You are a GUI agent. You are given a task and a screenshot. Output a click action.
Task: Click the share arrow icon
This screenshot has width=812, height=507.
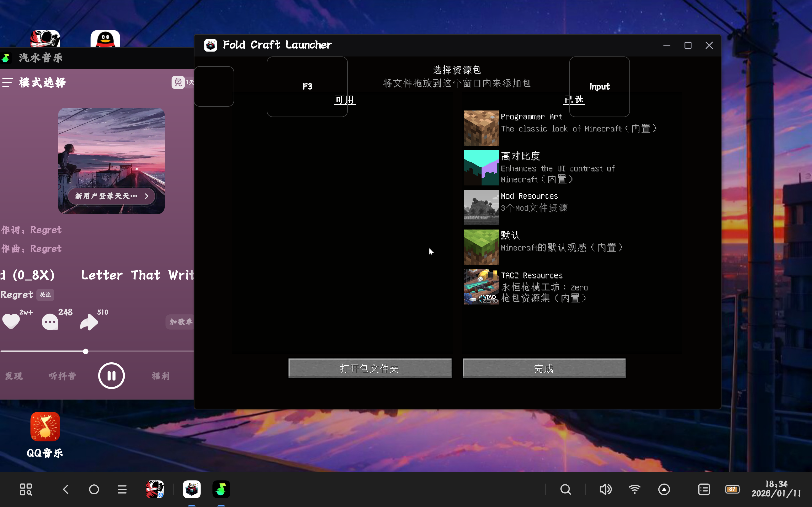(x=89, y=322)
